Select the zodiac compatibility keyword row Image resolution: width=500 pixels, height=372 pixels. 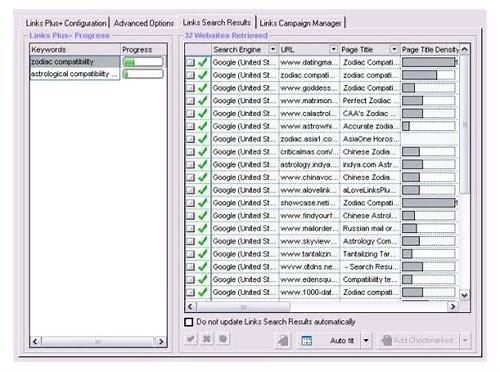coord(75,62)
